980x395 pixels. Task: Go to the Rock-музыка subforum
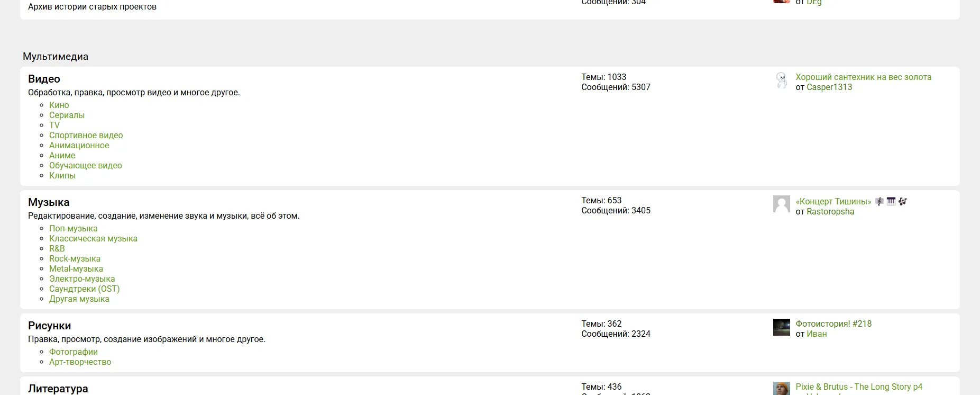click(75, 258)
